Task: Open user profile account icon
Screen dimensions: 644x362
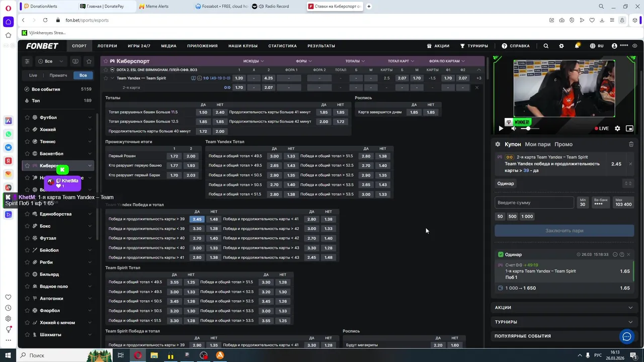Action: click(x=614, y=46)
